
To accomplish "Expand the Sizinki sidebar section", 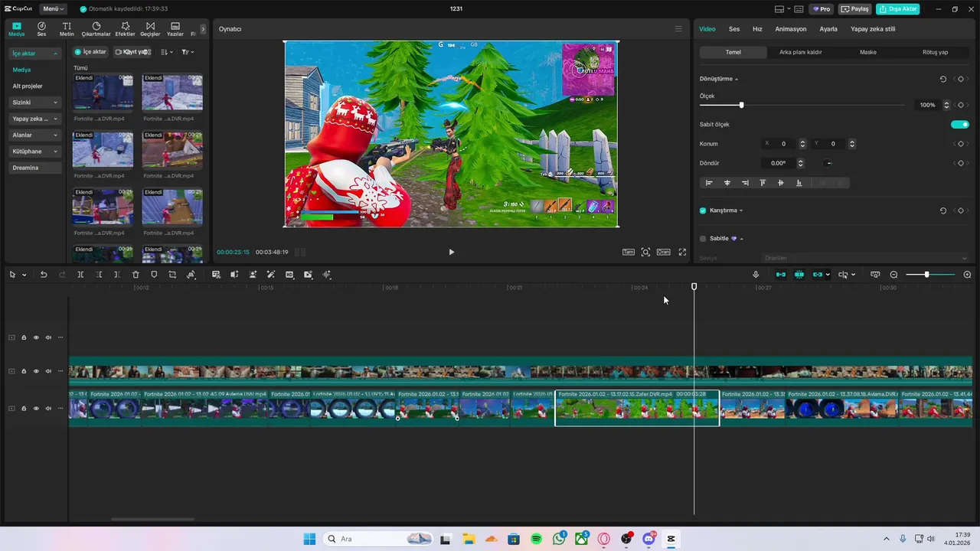I will 34,103.
